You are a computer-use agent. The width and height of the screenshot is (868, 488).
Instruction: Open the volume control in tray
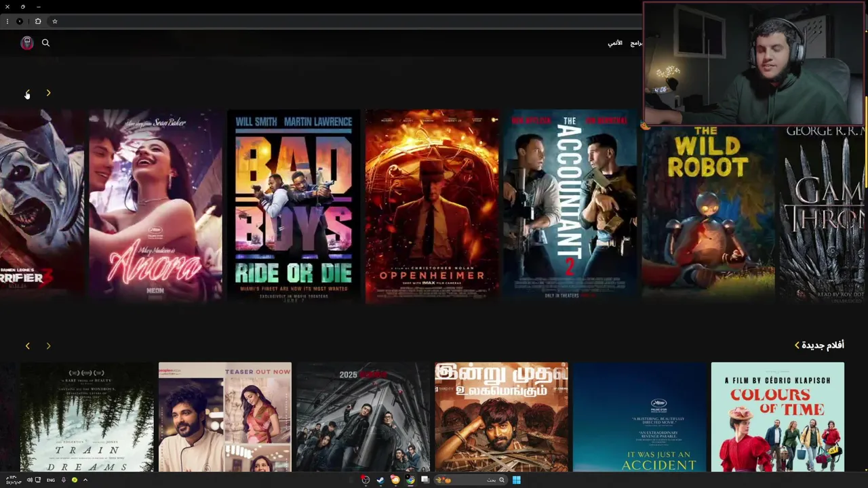pyautogui.click(x=29, y=480)
